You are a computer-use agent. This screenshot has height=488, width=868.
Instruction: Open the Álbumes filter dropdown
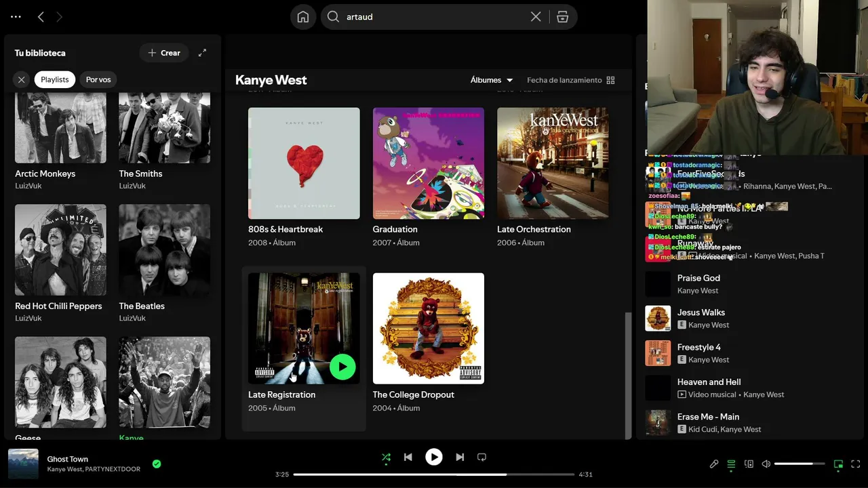coord(492,80)
